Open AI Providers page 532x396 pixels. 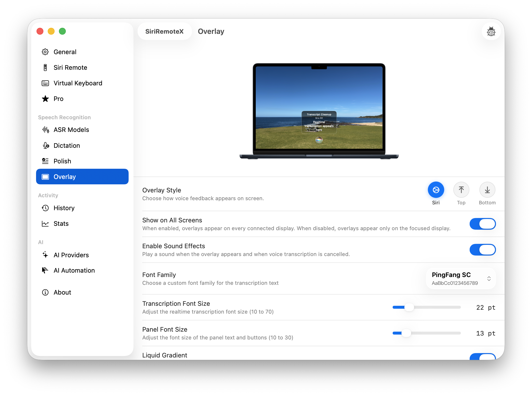point(82,255)
